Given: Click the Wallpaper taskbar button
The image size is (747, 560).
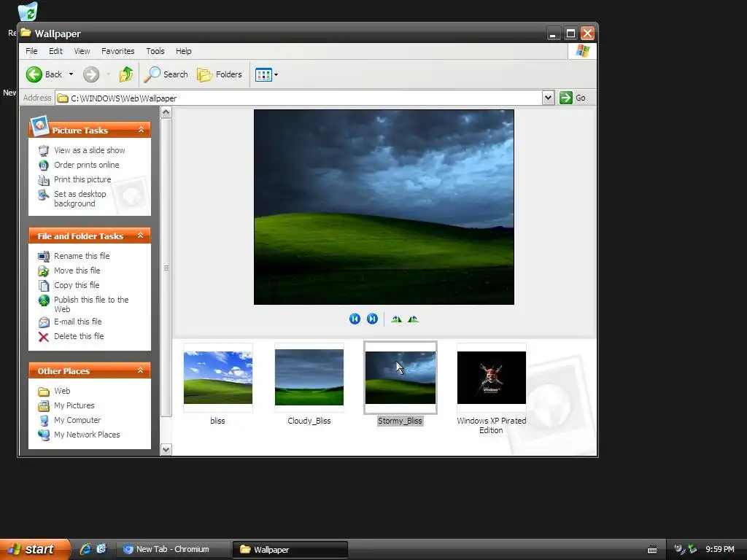Looking at the screenshot, I should tap(290, 549).
